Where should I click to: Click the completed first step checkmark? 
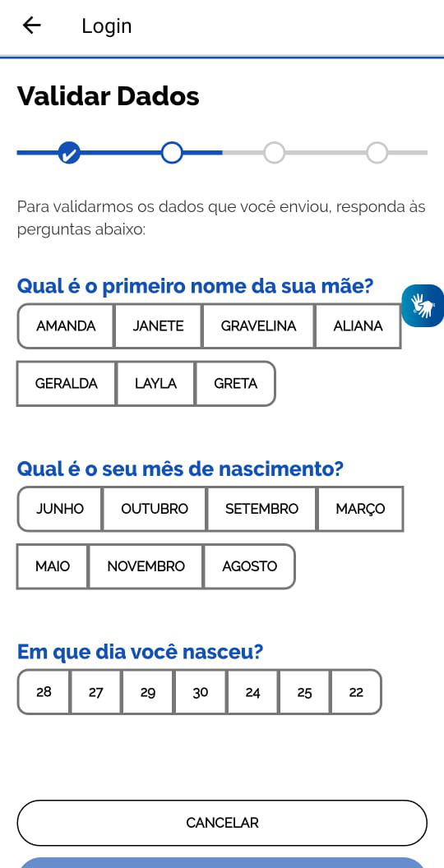tap(69, 153)
